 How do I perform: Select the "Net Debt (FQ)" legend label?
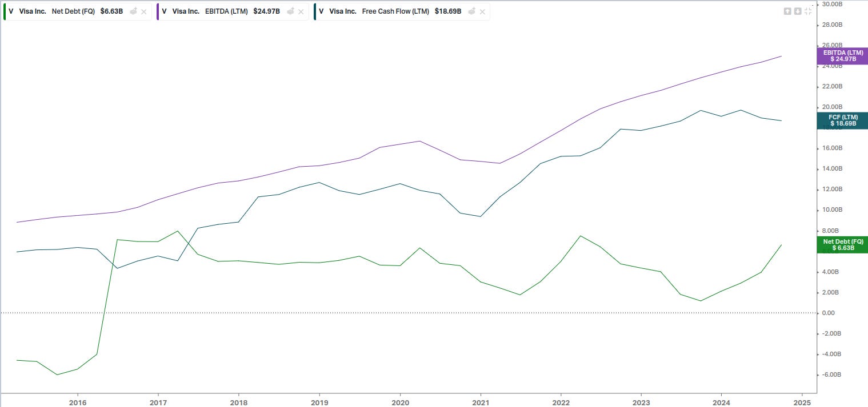tap(73, 11)
